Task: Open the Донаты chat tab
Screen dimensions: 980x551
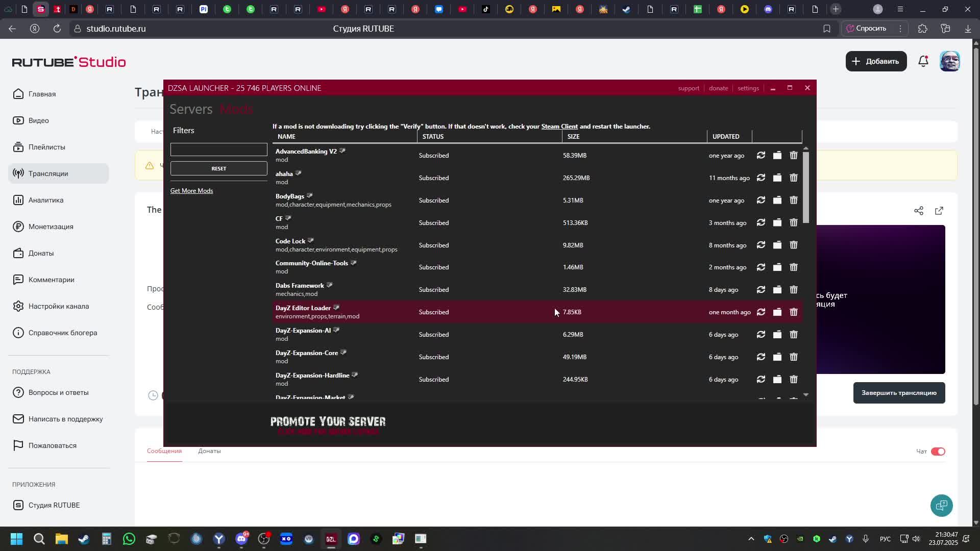Action: coord(209,451)
